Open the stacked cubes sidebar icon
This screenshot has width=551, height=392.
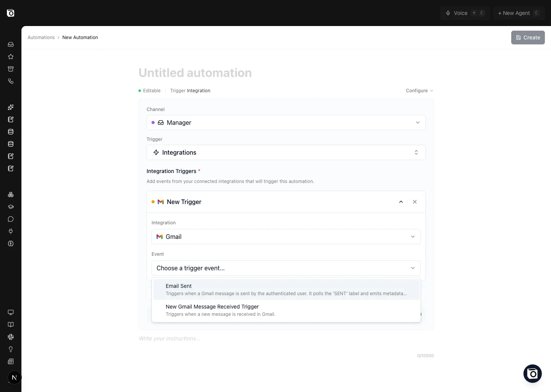point(11,194)
